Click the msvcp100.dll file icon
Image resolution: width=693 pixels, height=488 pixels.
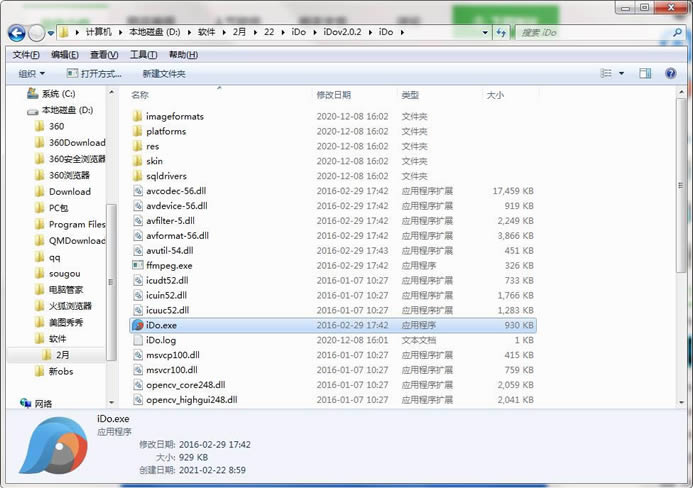138,355
